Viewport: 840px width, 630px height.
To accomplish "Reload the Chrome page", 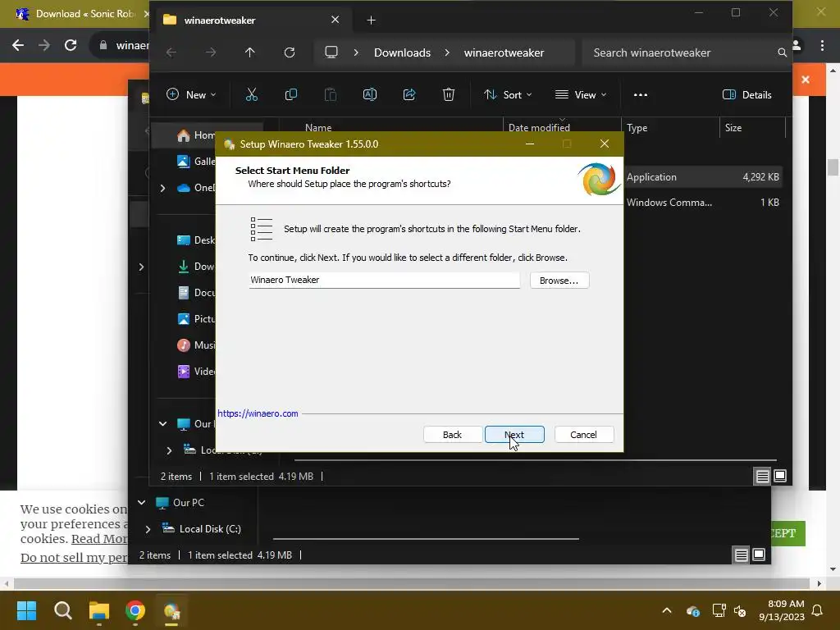I will pos(71,45).
